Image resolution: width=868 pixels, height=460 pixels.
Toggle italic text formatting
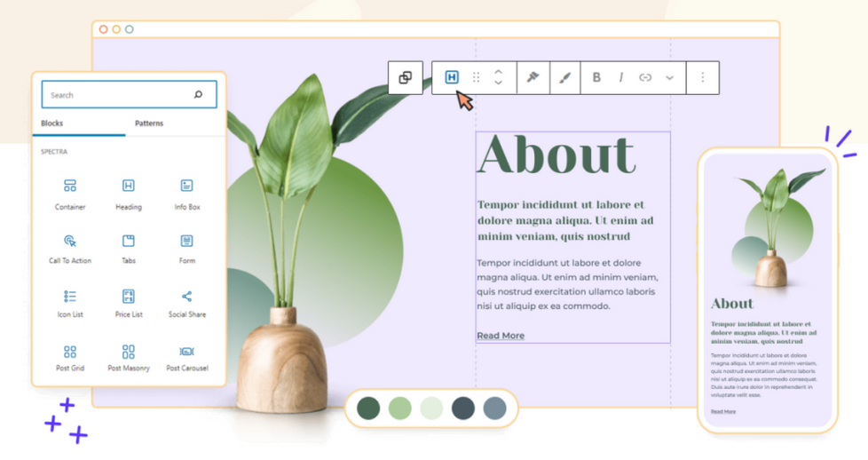(620, 78)
